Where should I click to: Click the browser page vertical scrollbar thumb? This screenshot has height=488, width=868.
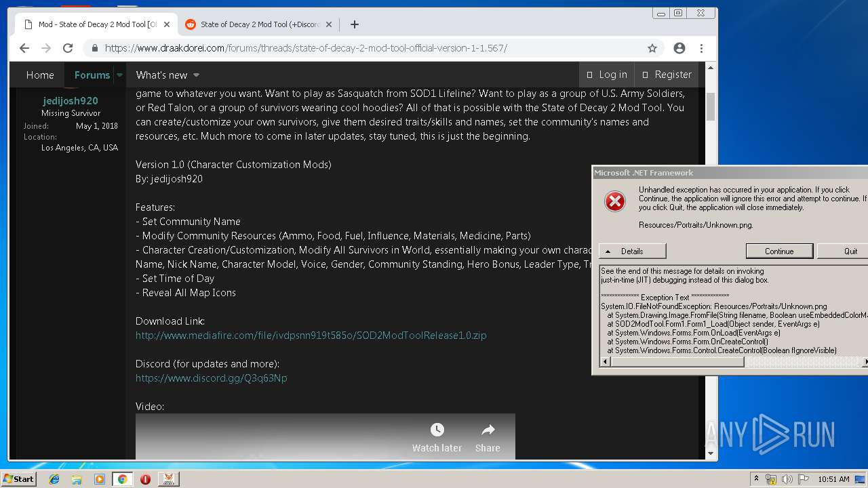(x=711, y=106)
